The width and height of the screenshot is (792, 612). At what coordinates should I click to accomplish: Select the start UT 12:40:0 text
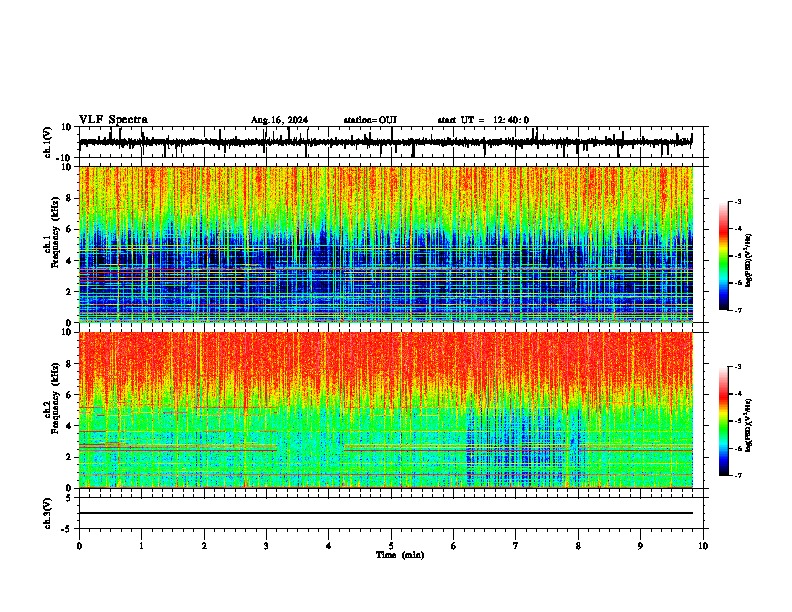pyautogui.click(x=483, y=120)
